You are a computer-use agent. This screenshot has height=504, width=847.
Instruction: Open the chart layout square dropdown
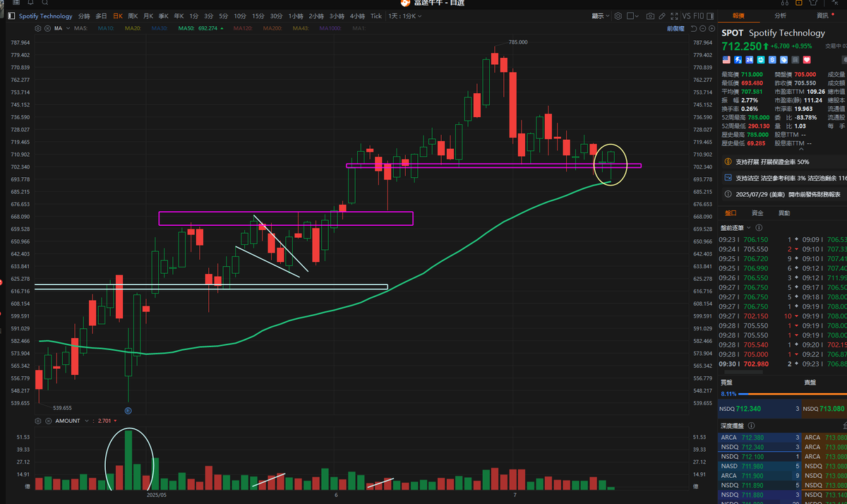coord(633,16)
